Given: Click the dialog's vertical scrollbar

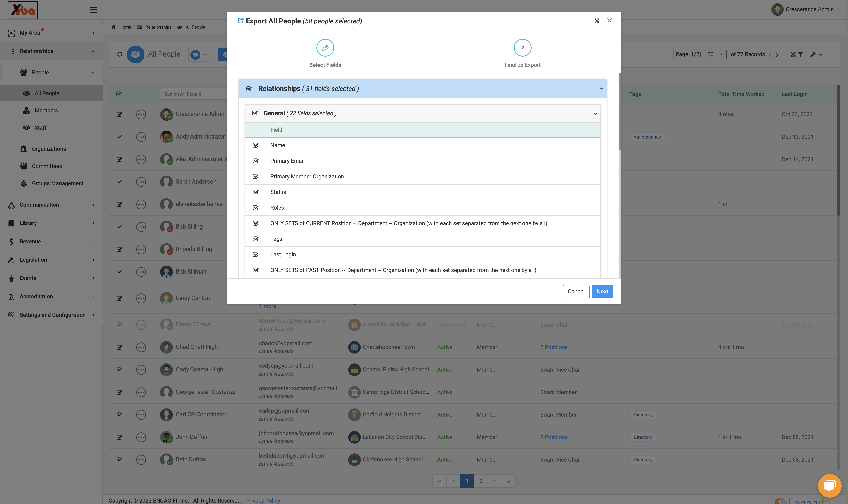Looking at the screenshot, I should click(620, 111).
